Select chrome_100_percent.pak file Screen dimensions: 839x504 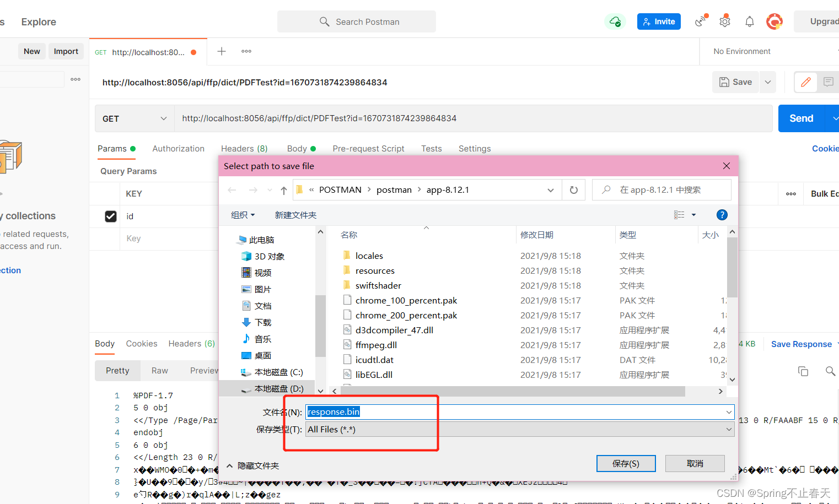[x=406, y=300]
